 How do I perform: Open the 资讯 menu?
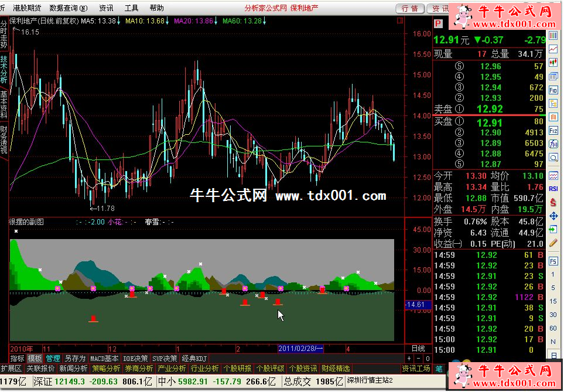106,8
